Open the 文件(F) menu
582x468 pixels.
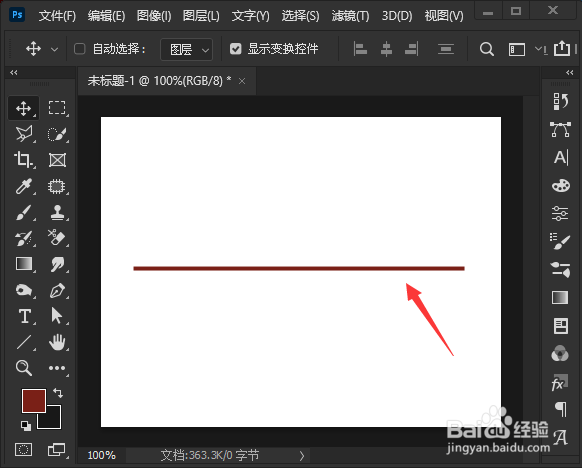(57, 16)
